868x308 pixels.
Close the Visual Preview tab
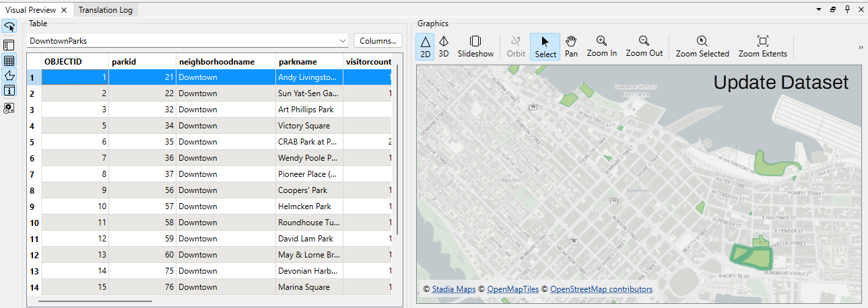point(64,10)
